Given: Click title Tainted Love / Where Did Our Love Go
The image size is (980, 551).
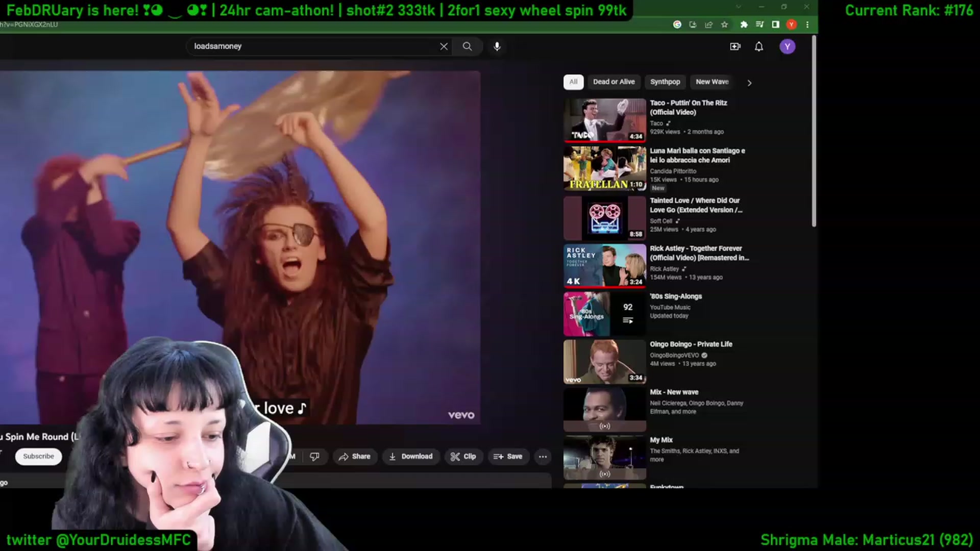Looking at the screenshot, I should tap(696, 205).
